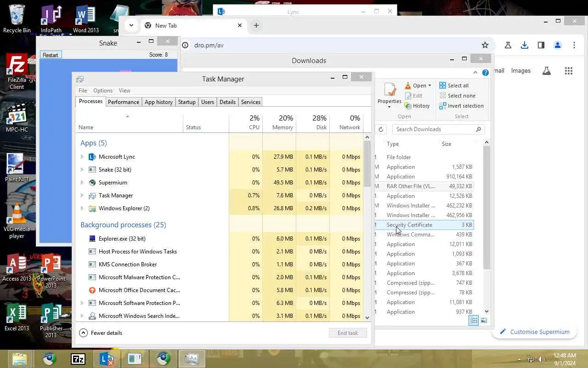Show hidden system tray icons

520,359
